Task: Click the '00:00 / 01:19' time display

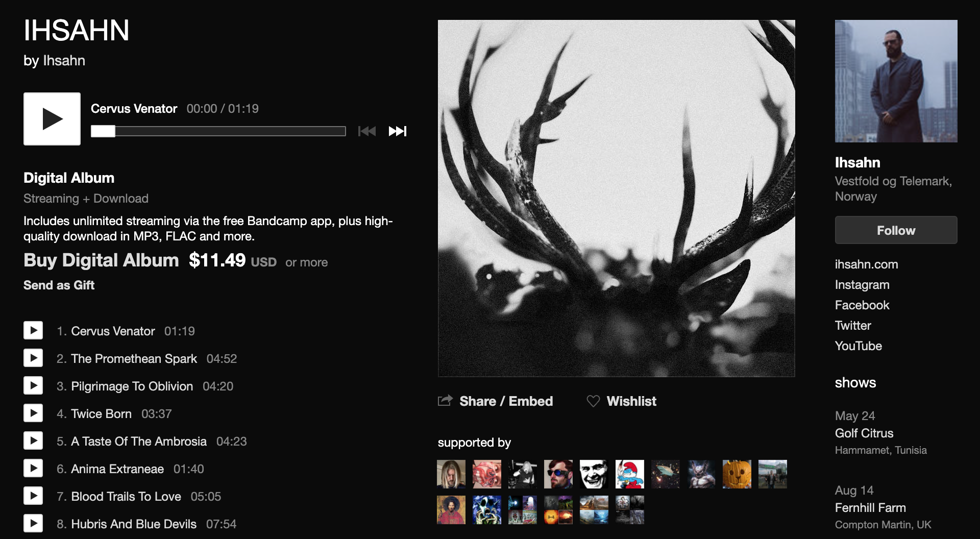Action: [223, 109]
